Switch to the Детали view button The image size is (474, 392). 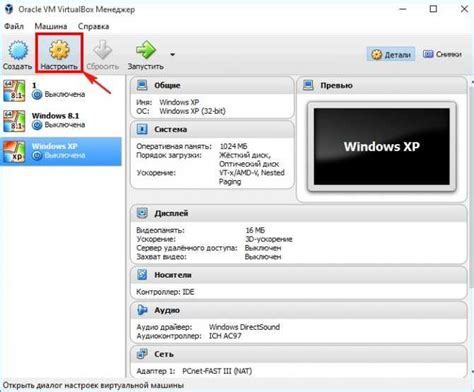(391, 54)
